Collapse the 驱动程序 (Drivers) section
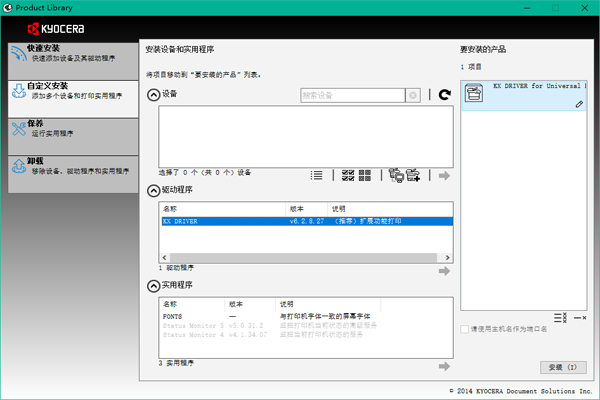 point(153,190)
